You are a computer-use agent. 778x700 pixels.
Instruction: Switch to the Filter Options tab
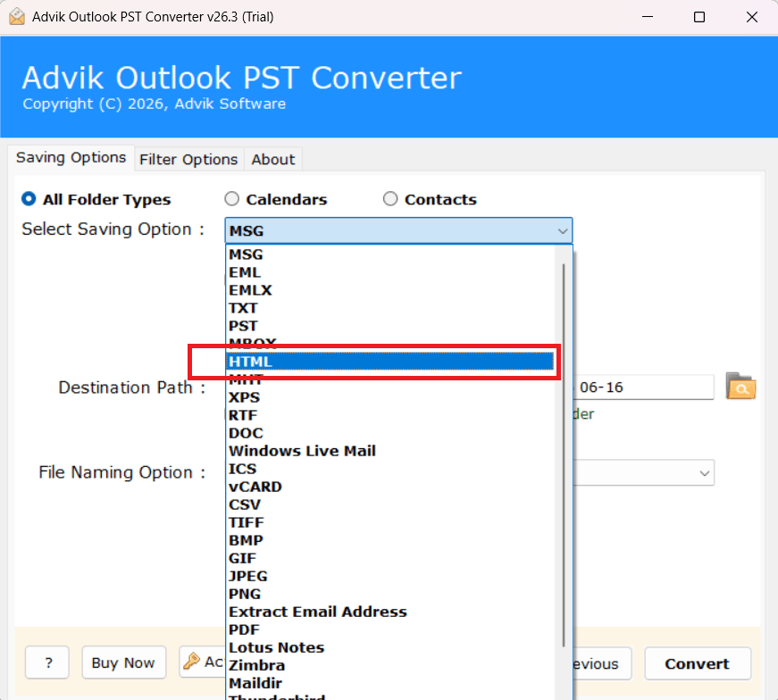tap(188, 160)
